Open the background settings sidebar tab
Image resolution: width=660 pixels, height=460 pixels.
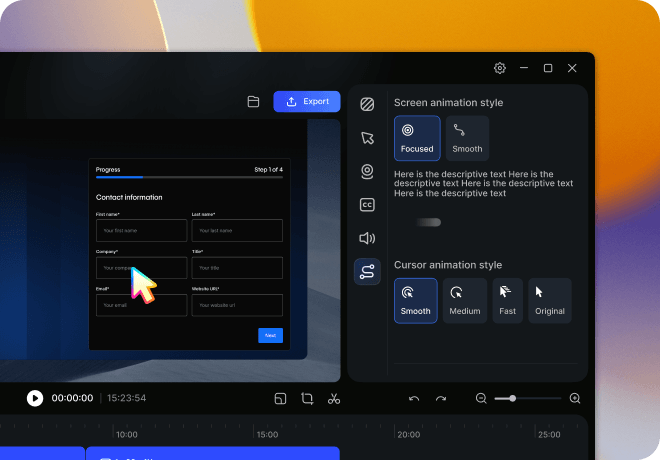pyautogui.click(x=367, y=104)
